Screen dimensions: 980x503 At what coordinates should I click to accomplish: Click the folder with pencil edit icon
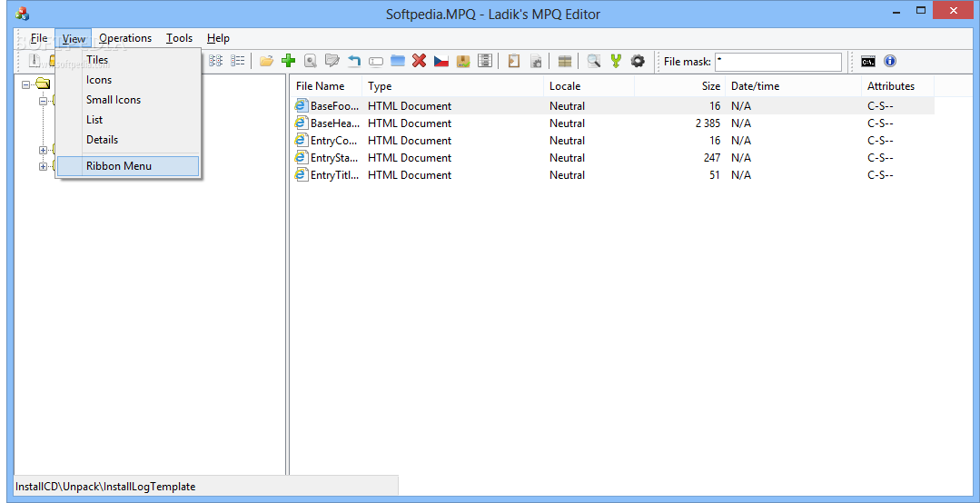coord(332,61)
